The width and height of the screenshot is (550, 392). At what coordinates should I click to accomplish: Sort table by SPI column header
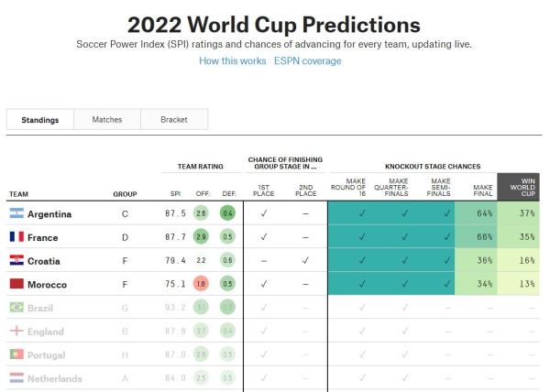coord(175,194)
